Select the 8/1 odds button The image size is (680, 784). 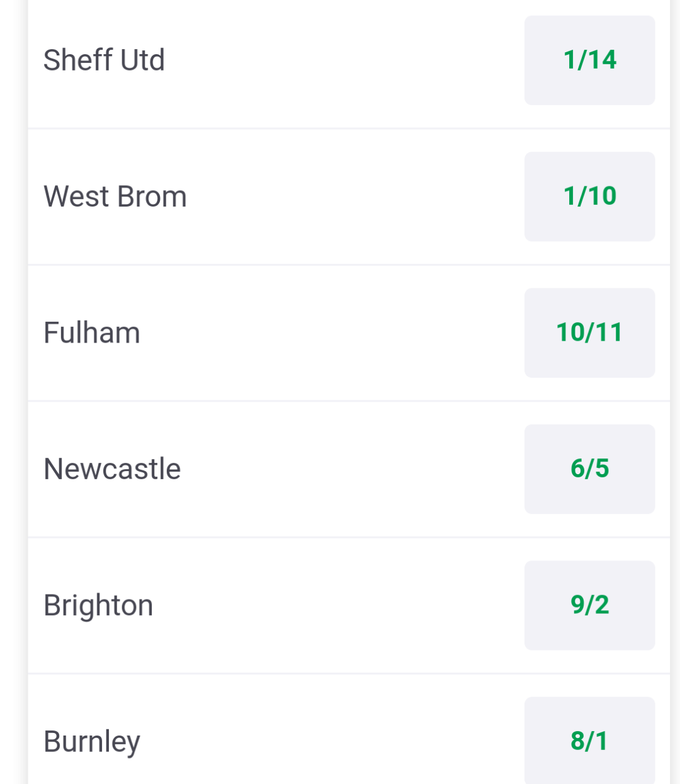coord(589,741)
